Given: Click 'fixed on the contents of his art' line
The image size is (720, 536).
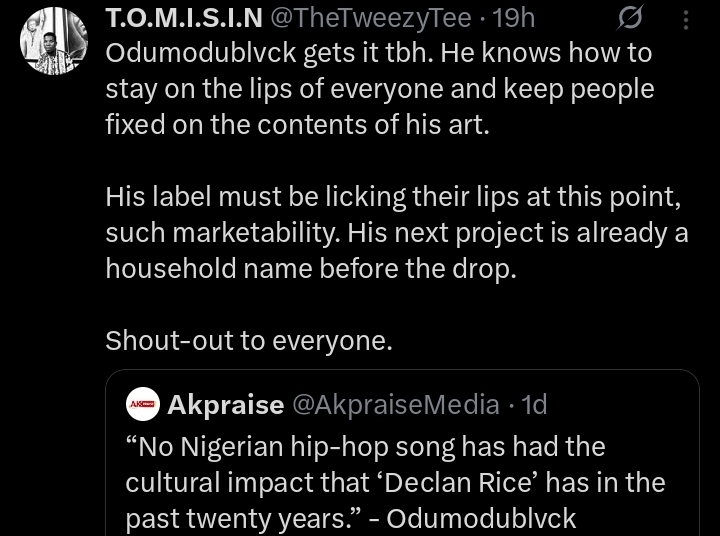Looking at the screenshot, I should click(298, 125).
